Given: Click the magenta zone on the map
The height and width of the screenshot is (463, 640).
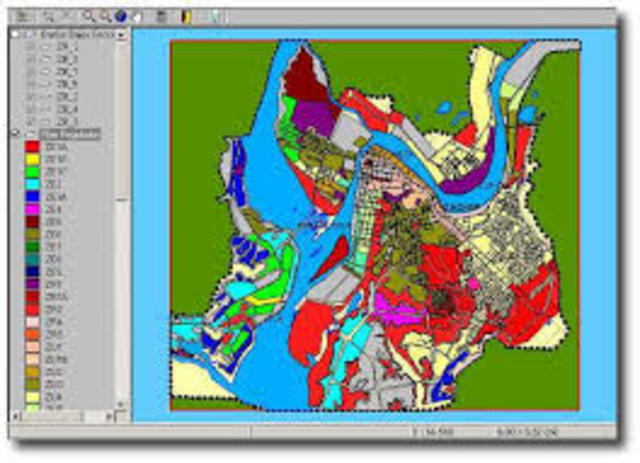Looking at the screenshot, I should pyautogui.click(x=398, y=308).
